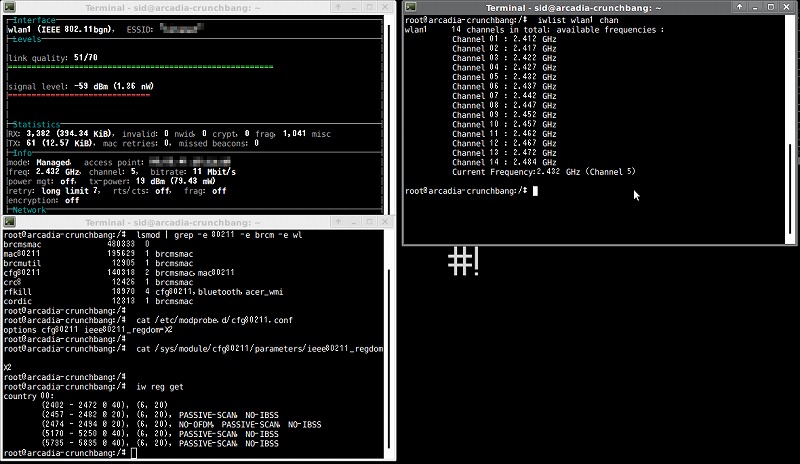Click the 'link quality: 51/70' reading
The height and width of the screenshot is (464, 800).
pyautogui.click(x=53, y=58)
